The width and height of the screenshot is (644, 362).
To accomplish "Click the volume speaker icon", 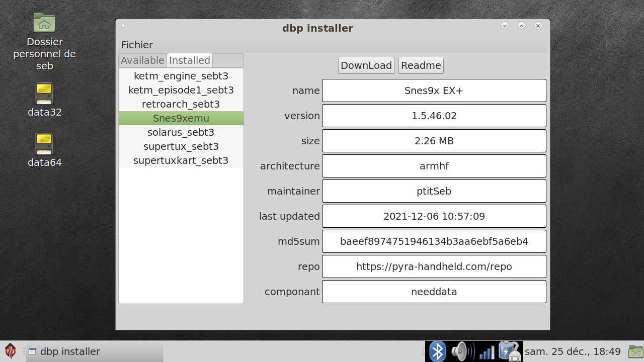I will (462, 351).
